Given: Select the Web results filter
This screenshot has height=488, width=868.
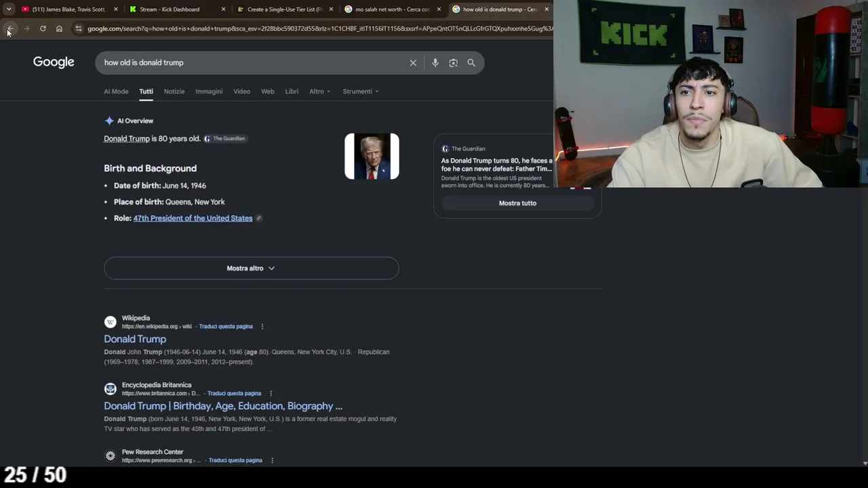Looking at the screenshot, I should (x=268, y=91).
